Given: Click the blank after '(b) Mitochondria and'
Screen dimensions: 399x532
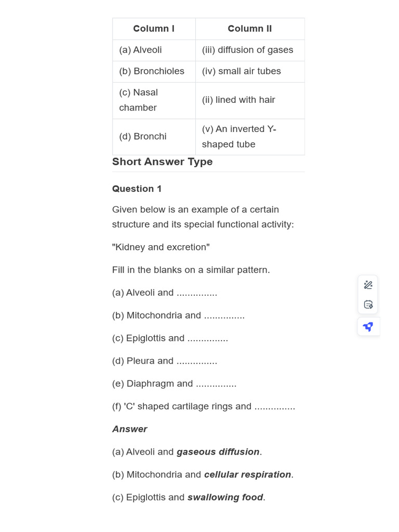Looking at the screenshot, I should 224,315.
